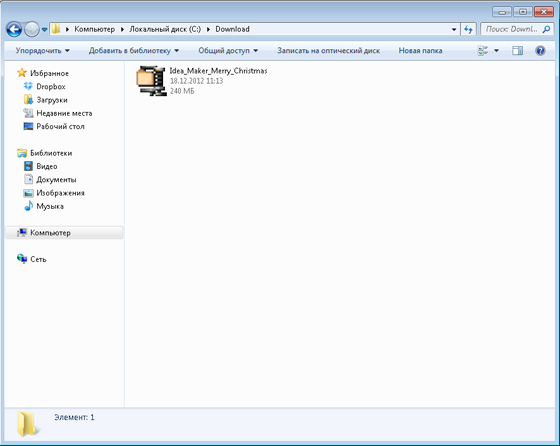
Task: Click the Сеть network icon
Action: (22, 259)
